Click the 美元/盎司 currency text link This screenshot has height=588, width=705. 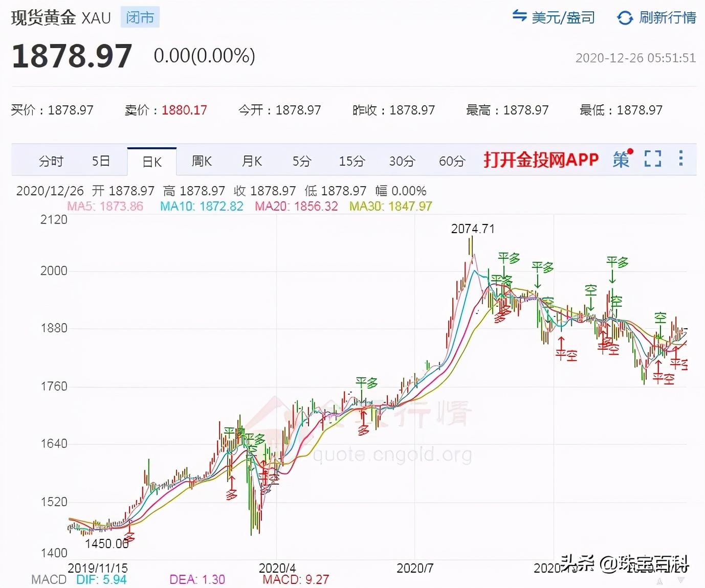click(563, 17)
